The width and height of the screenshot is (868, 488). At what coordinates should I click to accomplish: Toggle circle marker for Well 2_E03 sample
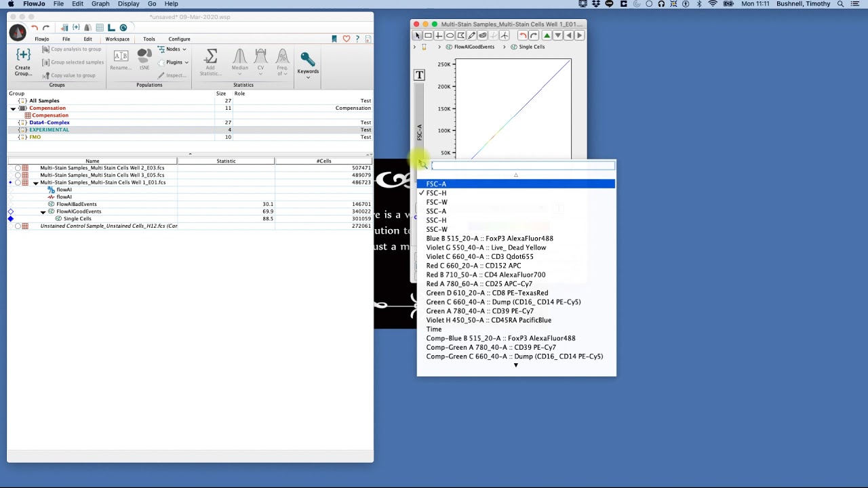coord(18,167)
